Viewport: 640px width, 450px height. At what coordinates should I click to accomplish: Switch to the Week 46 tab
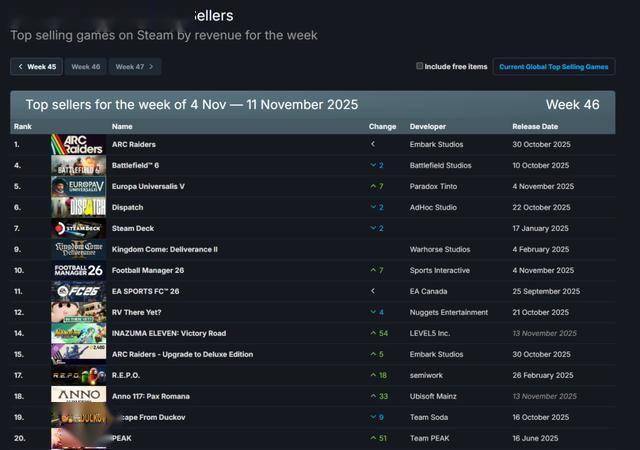tap(86, 67)
